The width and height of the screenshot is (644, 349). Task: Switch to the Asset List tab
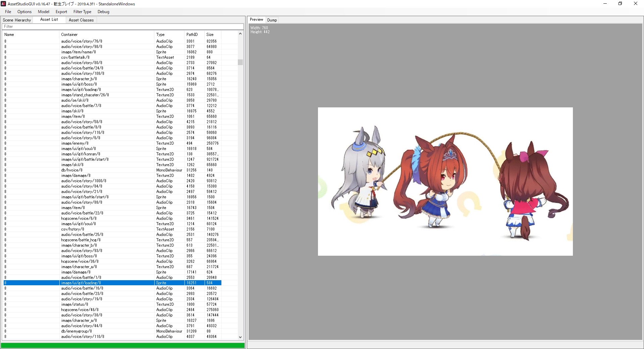click(49, 19)
